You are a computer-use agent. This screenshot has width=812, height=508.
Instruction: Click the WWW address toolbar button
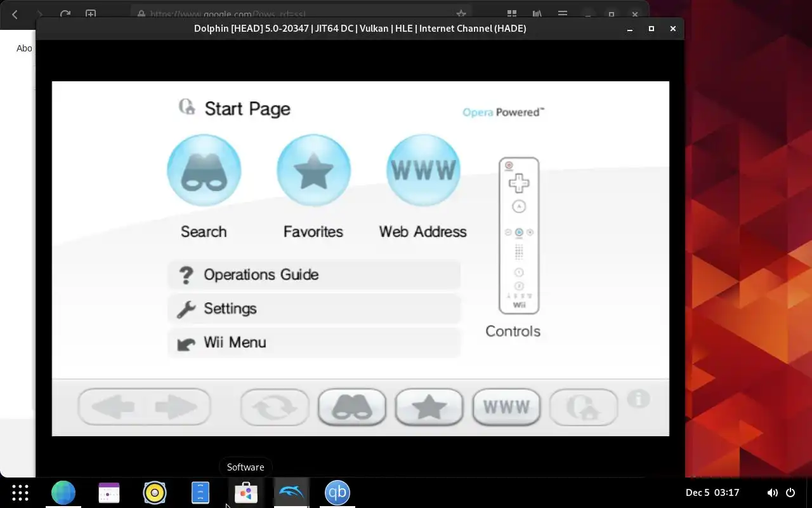[506, 407]
